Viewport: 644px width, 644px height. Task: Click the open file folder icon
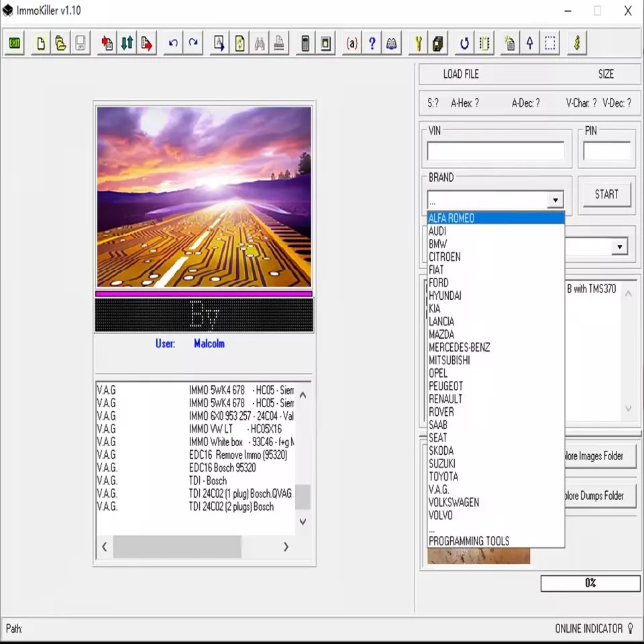pyautogui.click(x=60, y=43)
